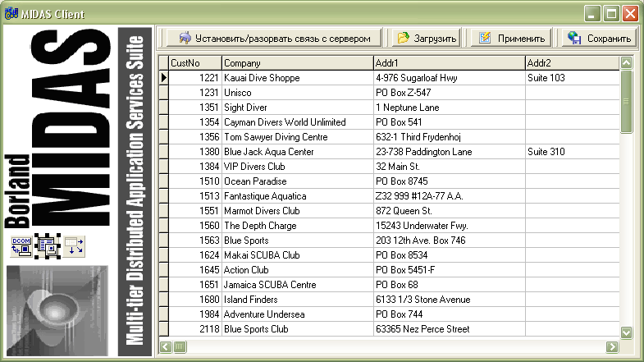Select cell Ocean Paradise
The height and width of the screenshot is (362, 644).
click(x=297, y=181)
